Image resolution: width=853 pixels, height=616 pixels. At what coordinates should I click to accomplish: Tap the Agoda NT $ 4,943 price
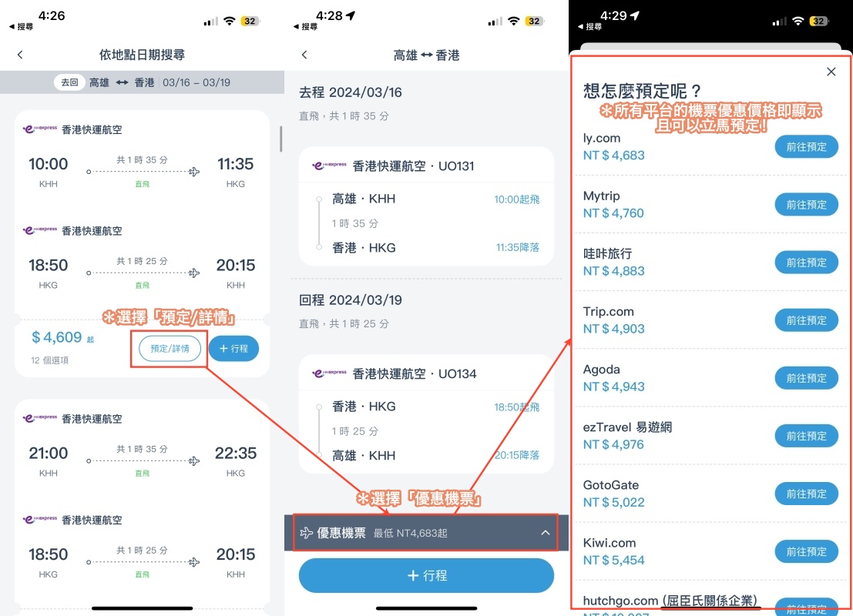pyautogui.click(x=613, y=387)
